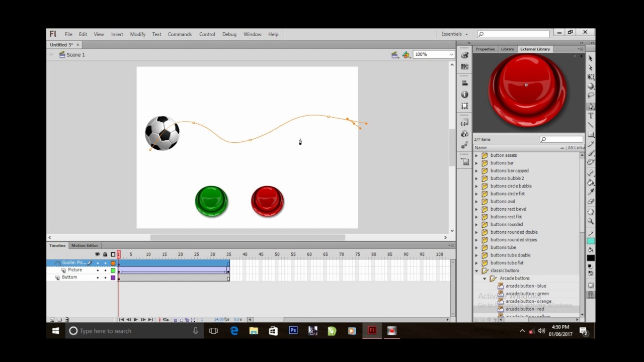Open the Components panel icon
Viewport: 644px width, 362px height.
[464, 134]
